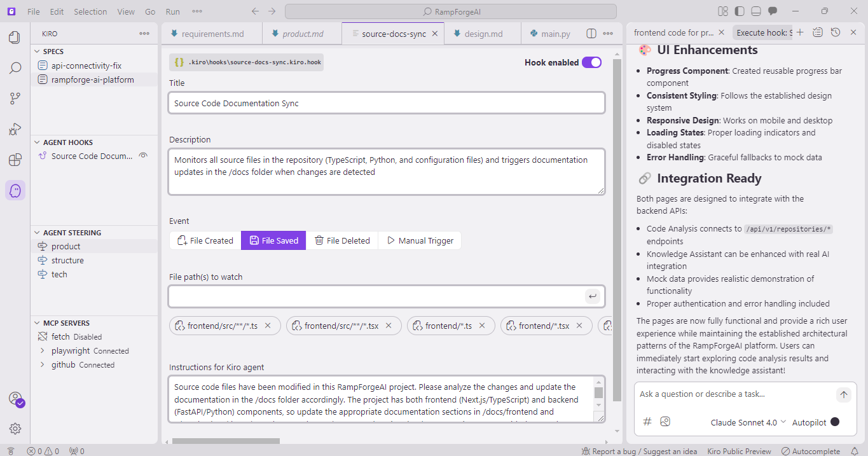
Task: Remove the frontend/*.tsx path chip
Action: (579, 326)
